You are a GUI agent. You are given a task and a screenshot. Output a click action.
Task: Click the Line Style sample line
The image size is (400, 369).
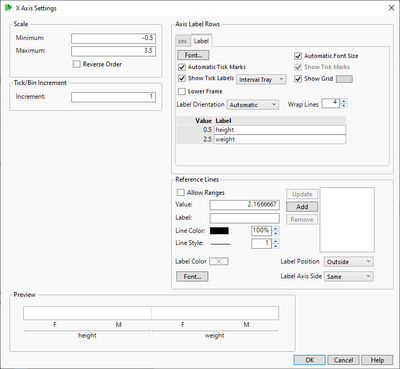point(220,244)
